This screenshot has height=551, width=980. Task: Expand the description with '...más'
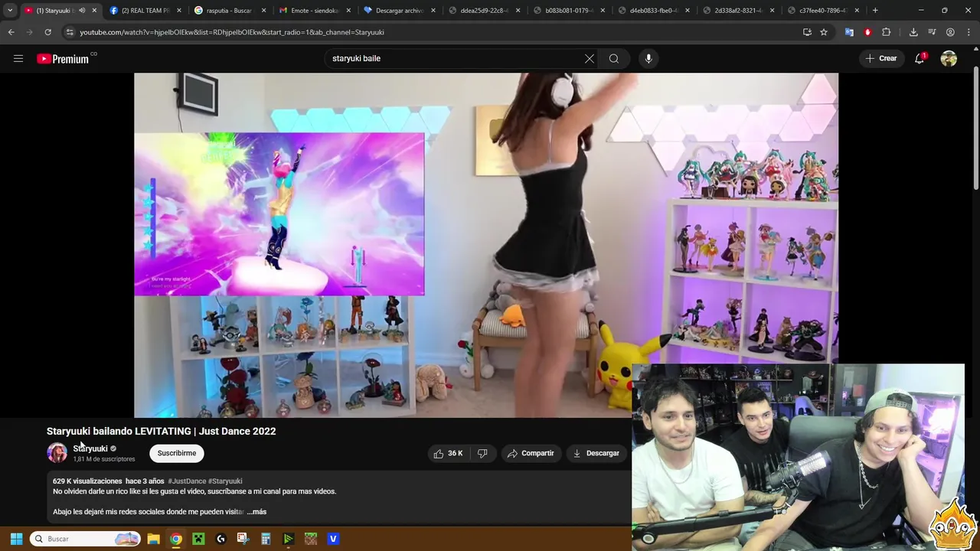(256, 511)
